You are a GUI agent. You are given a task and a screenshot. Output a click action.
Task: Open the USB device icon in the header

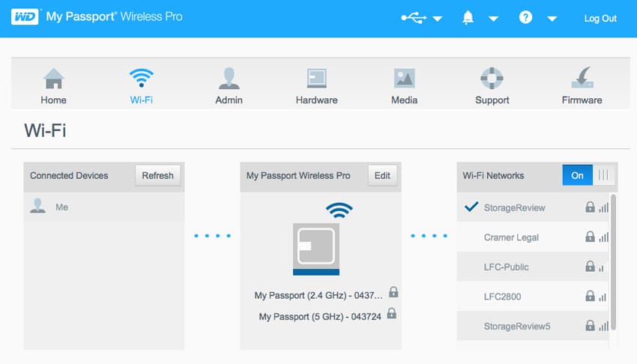pos(414,17)
